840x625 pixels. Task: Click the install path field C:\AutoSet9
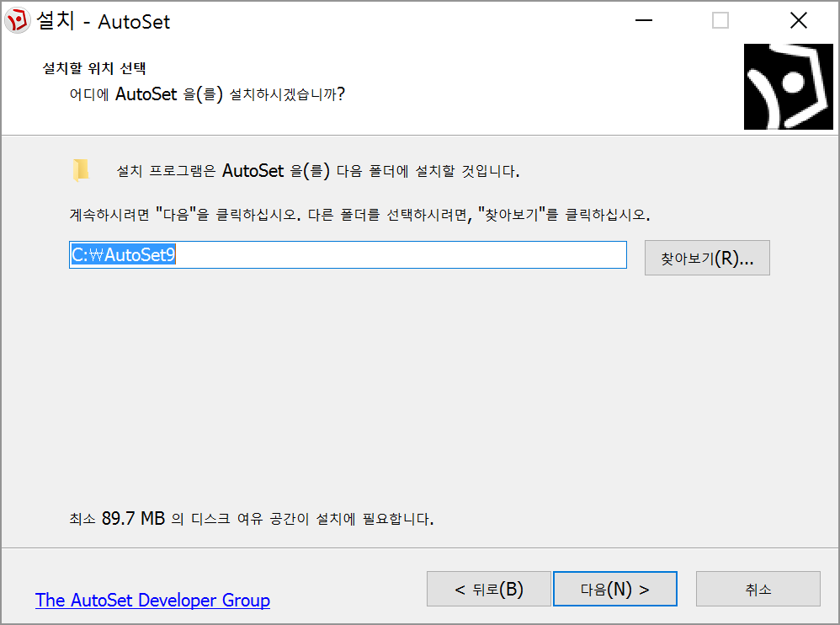pyautogui.click(x=348, y=254)
